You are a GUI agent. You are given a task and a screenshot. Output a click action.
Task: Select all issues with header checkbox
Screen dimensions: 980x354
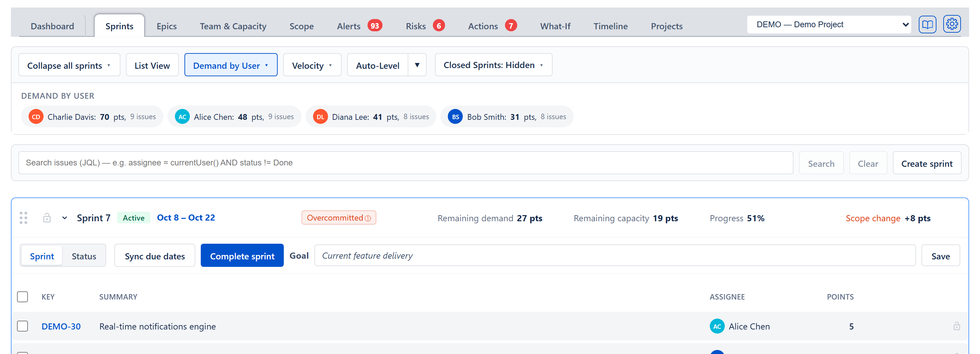[x=22, y=296]
